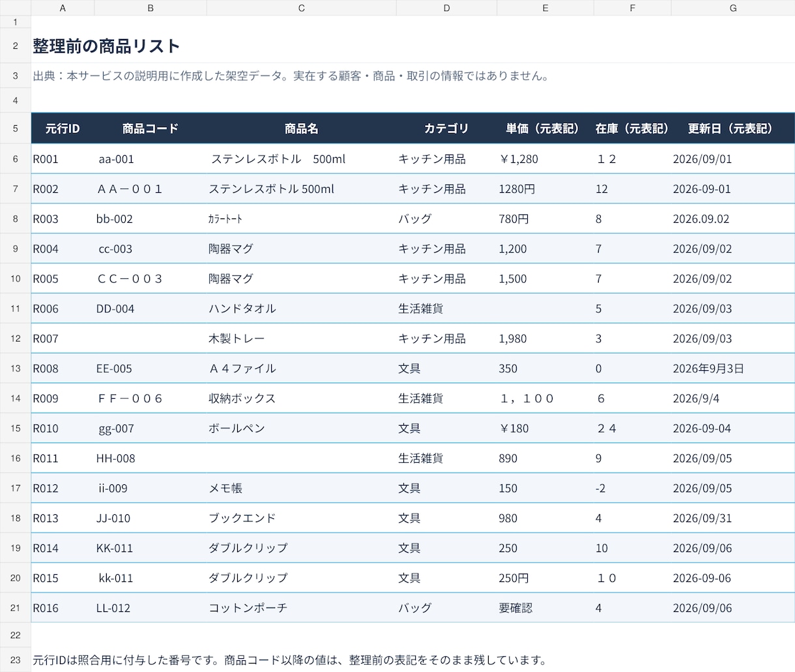This screenshot has height=672, width=795.
Task: Select column header G
Action: (733, 8)
